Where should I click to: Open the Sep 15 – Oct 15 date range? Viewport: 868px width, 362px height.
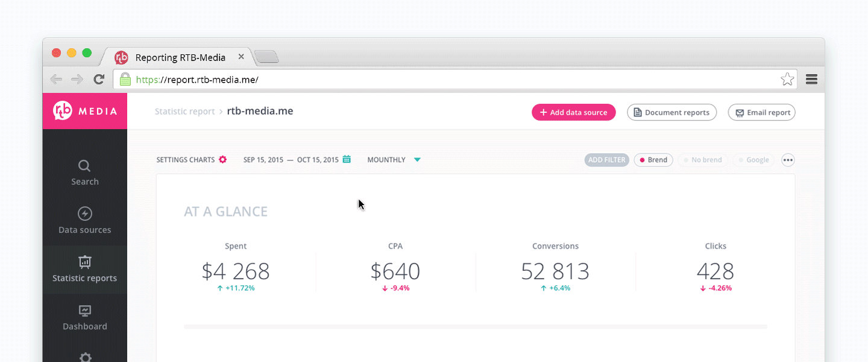pos(291,160)
